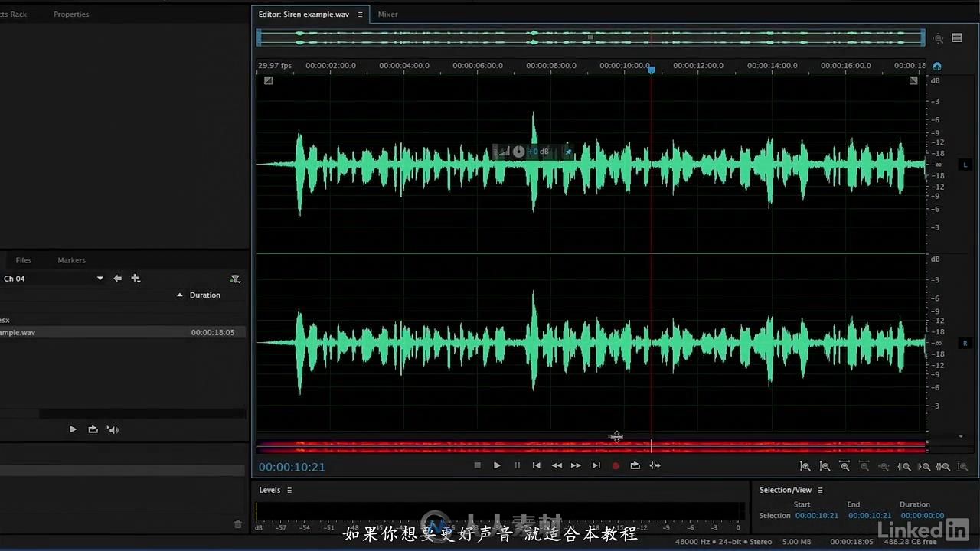Click Zoom Out (Time) icon
980x551 pixels.
click(864, 466)
